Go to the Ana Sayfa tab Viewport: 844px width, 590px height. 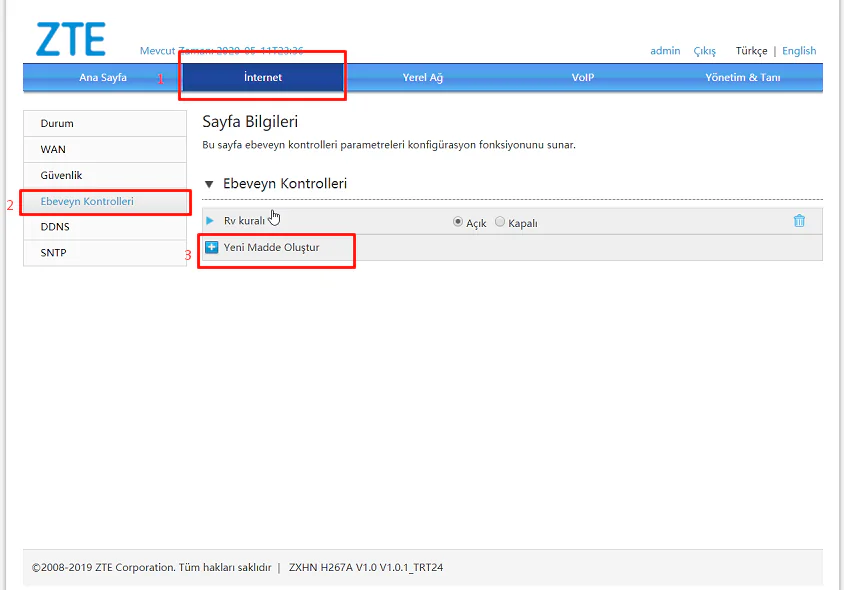point(103,77)
